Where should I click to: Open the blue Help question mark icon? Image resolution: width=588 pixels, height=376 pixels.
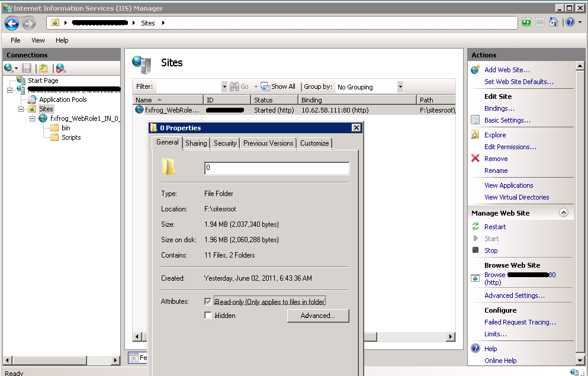click(569, 23)
